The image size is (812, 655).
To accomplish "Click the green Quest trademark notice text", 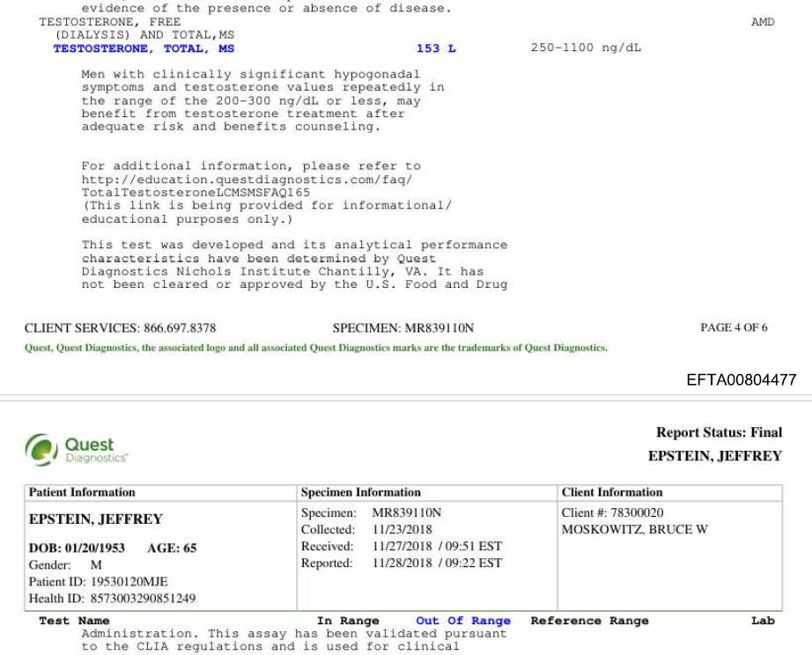I will [315, 348].
